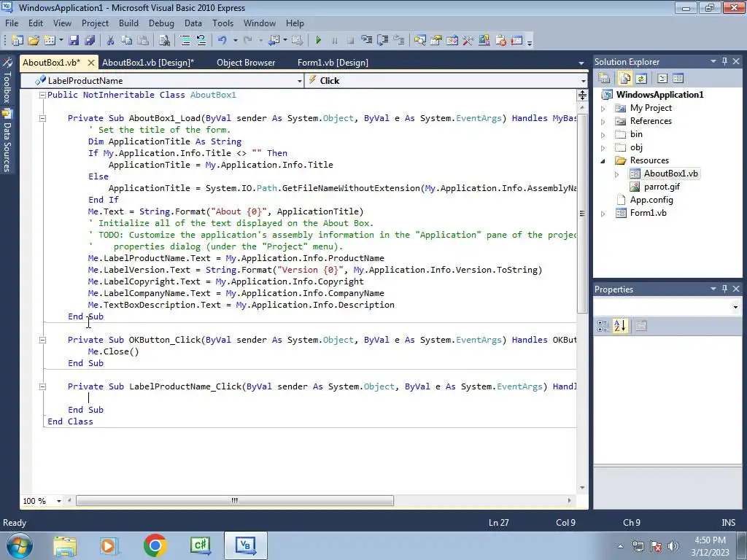Click View Designer icon in Solution Explorer
This screenshot has height=560, width=747.
678,78
